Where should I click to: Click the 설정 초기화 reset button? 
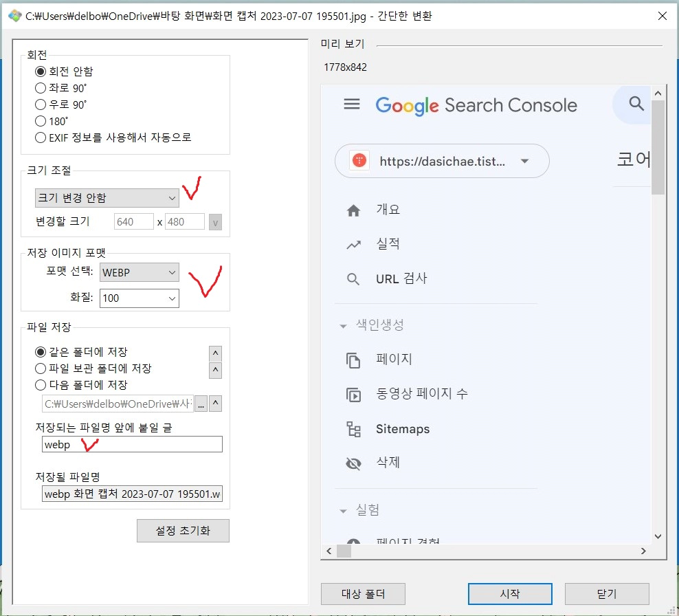pyautogui.click(x=183, y=530)
